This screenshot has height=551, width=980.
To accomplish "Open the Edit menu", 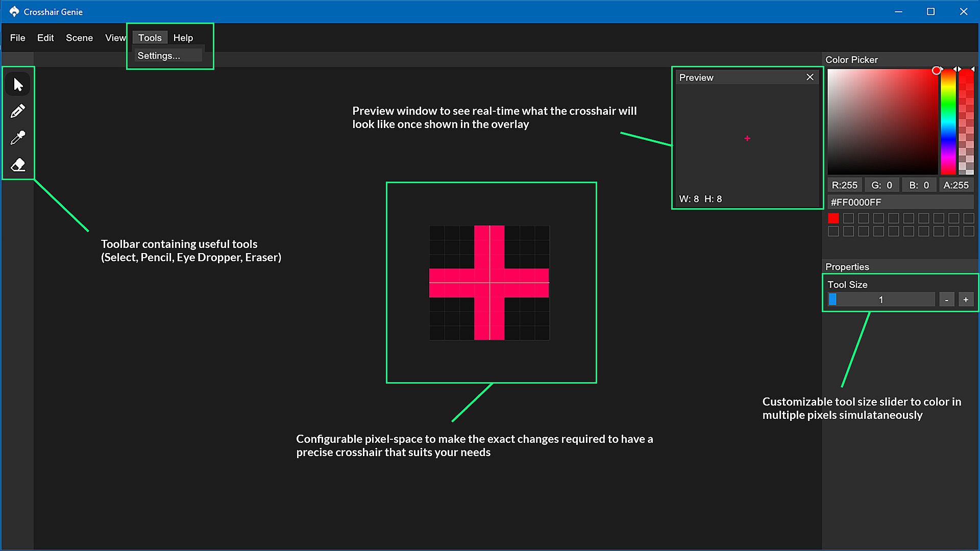I will [45, 38].
